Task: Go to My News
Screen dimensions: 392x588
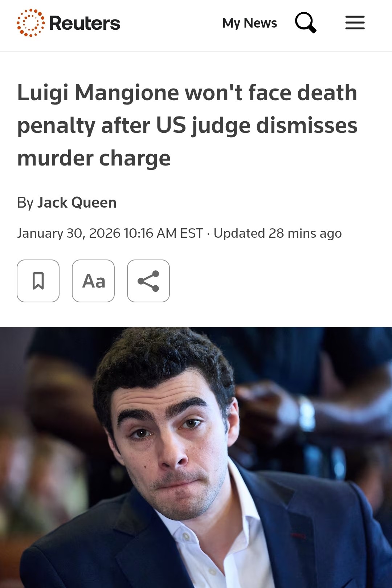Action: pyautogui.click(x=250, y=23)
